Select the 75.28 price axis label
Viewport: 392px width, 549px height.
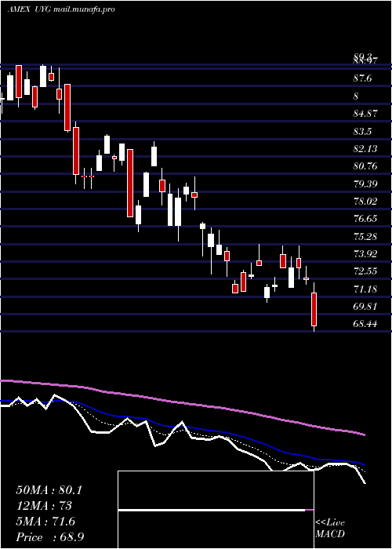365,237
